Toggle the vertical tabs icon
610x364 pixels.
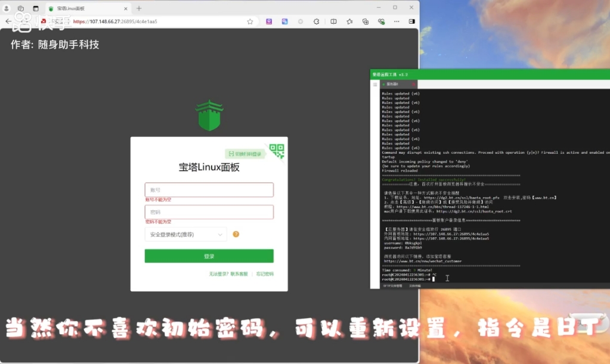(36, 8)
